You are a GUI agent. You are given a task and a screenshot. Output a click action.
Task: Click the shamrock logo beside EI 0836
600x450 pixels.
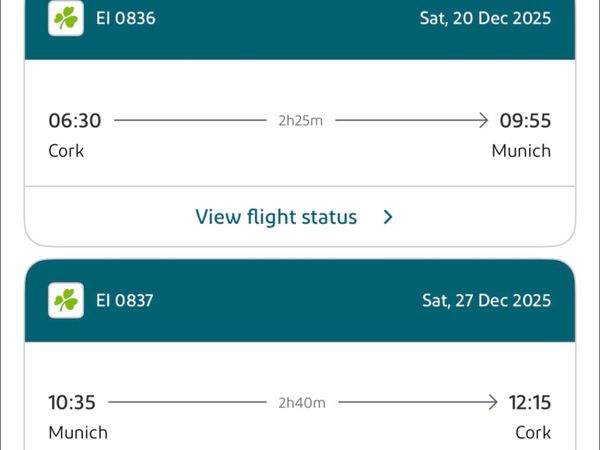(x=66, y=19)
